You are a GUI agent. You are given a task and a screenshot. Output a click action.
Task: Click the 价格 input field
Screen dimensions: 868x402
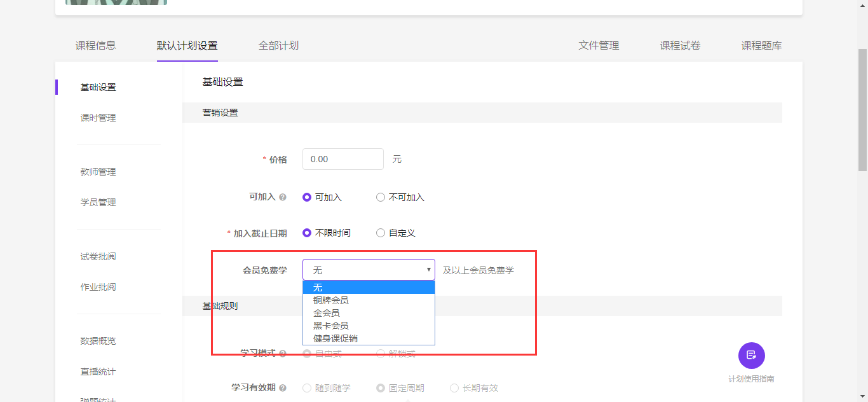click(x=342, y=159)
